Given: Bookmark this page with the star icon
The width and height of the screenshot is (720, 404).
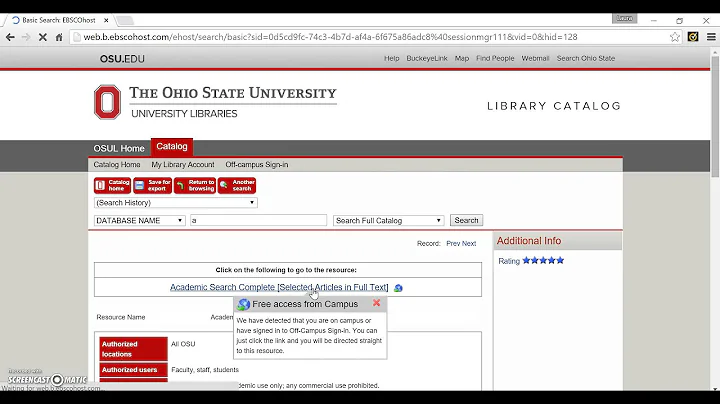Looking at the screenshot, I should [675, 37].
